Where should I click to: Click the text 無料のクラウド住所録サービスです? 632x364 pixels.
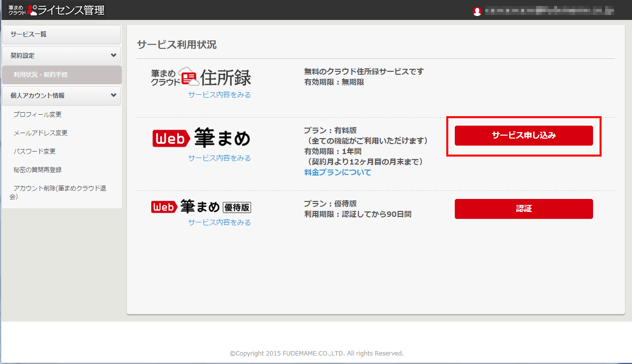(x=364, y=71)
